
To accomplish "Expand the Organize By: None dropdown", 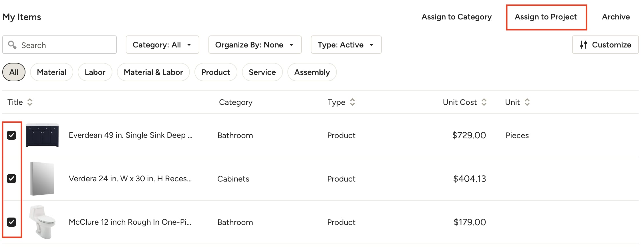I will 255,45.
